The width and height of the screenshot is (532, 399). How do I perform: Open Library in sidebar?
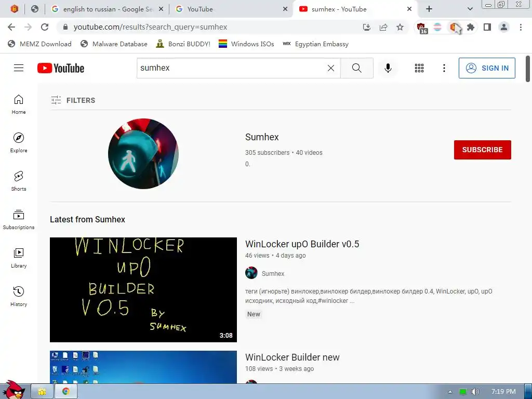19,258
